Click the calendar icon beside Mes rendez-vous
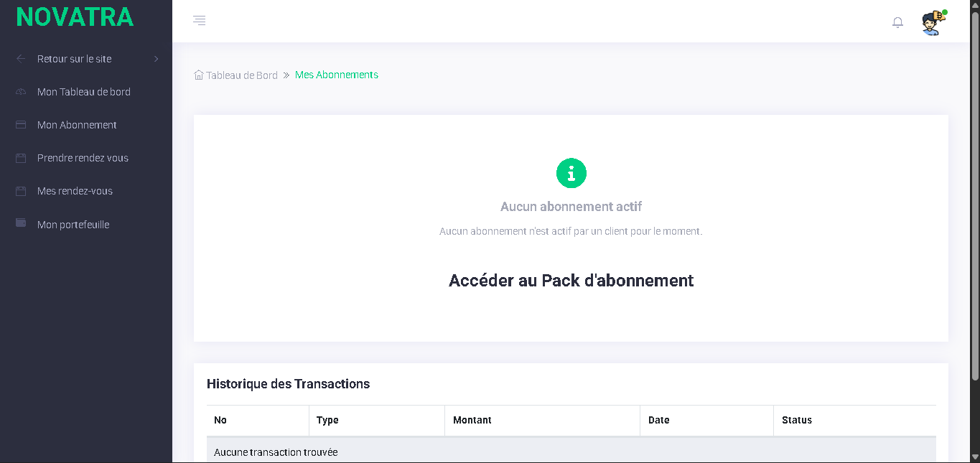980x463 pixels. (21, 191)
